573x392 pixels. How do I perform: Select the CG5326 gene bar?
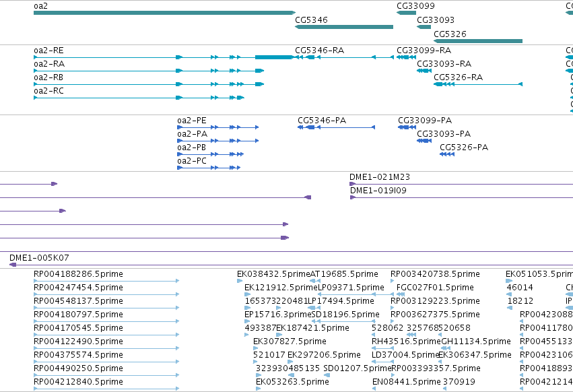[x=478, y=41]
